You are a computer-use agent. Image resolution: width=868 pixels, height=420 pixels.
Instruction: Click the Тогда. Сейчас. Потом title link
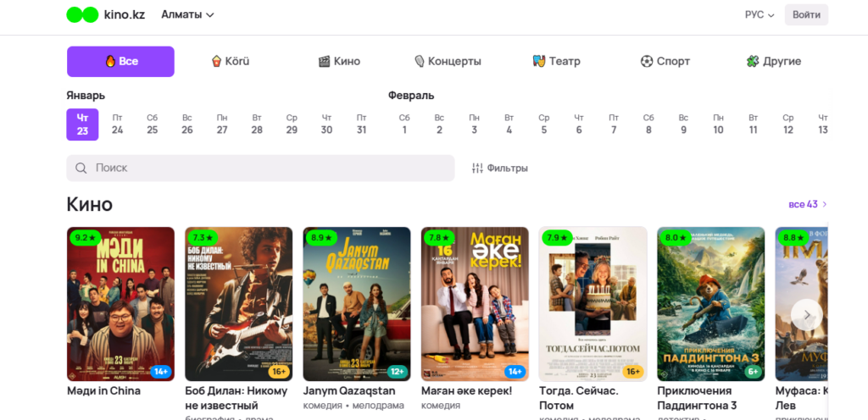point(579,398)
